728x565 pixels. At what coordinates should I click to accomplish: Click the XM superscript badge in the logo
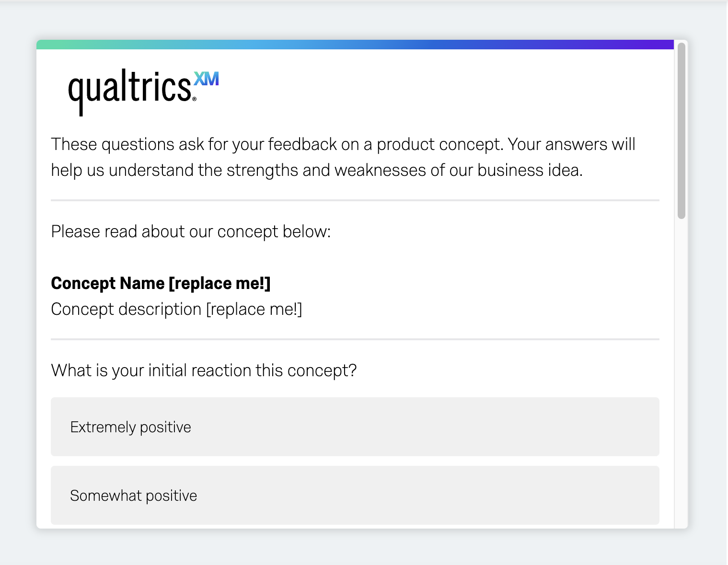click(x=207, y=79)
